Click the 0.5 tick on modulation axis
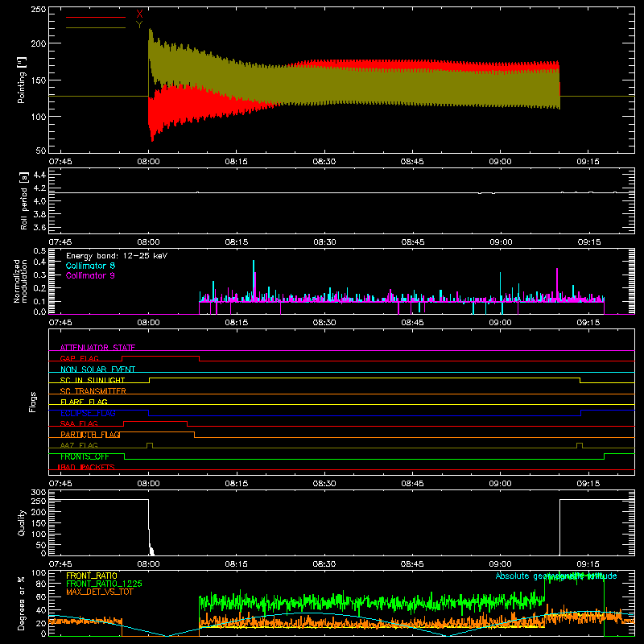644x644 pixels. coord(39,250)
